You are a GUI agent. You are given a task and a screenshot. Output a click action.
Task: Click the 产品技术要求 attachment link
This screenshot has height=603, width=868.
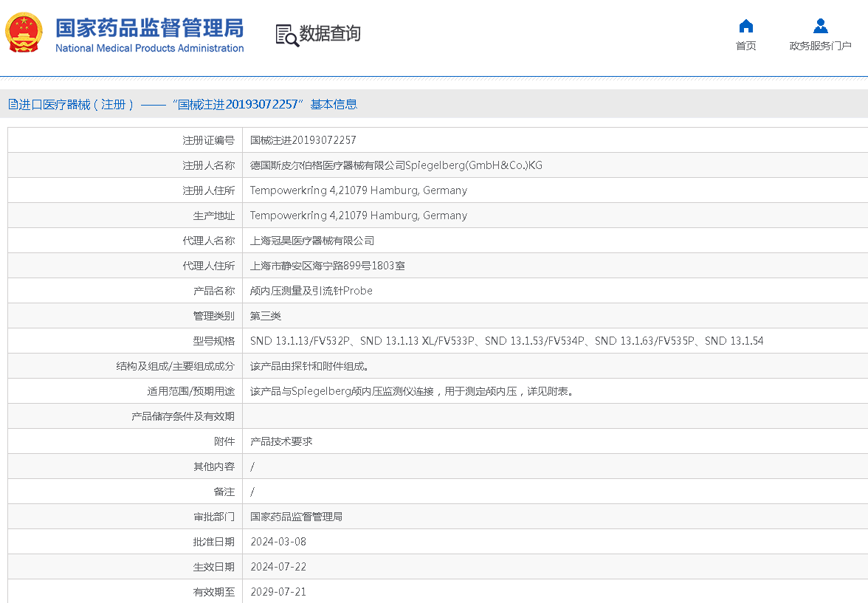pos(281,441)
